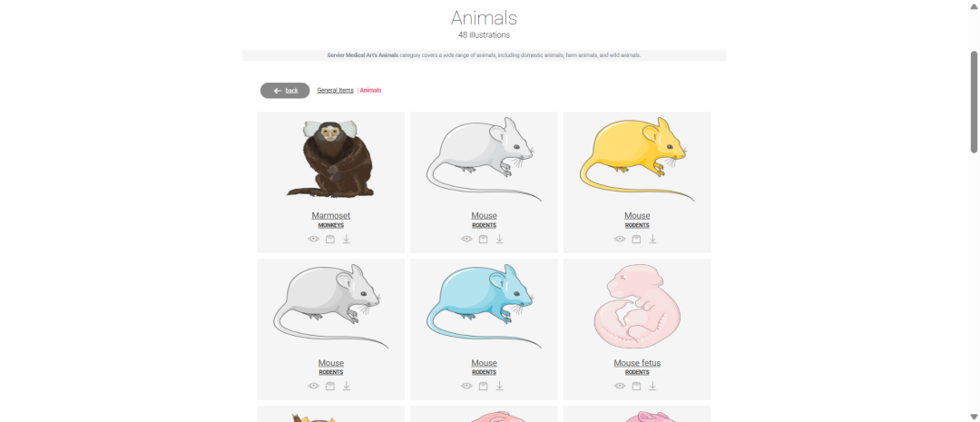Image resolution: width=980 pixels, height=422 pixels.
Task: Click the preview eye icon under Marmoset
Action: coord(314,239)
